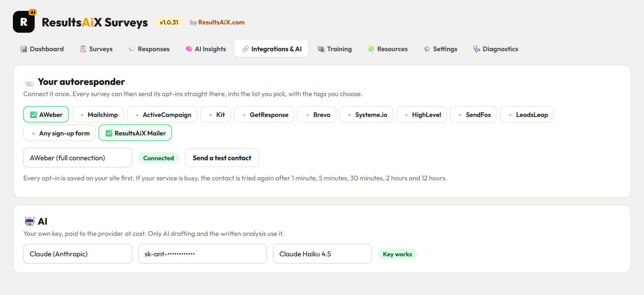This screenshot has height=295, width=644.
Task: Select the LeadsLeap autoresponder option
Action: 527,114
